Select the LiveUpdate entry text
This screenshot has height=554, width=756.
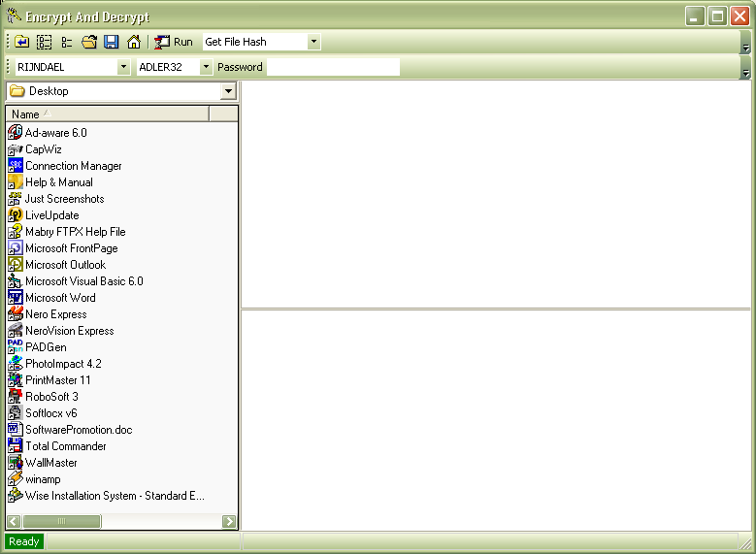point(52,215)
